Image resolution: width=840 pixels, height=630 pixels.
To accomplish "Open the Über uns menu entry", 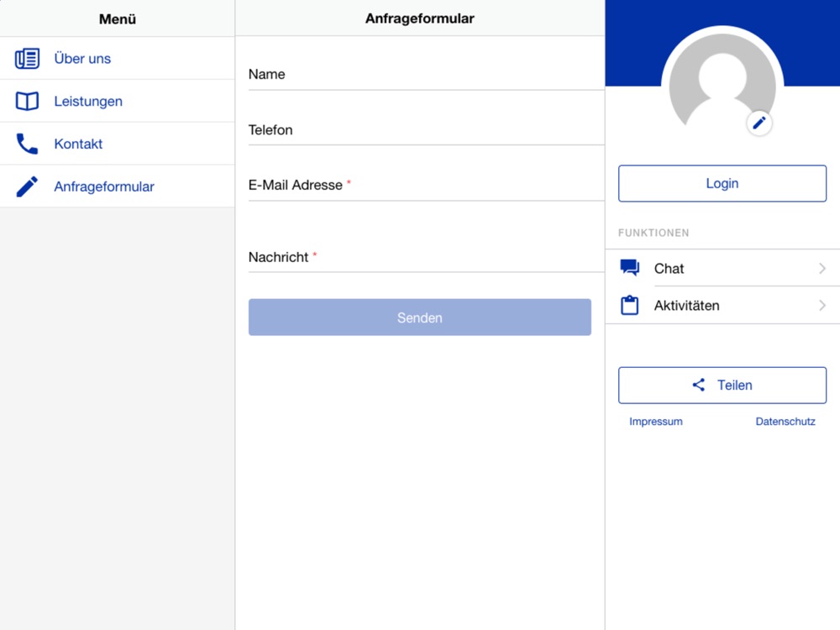I will point(82,59).
